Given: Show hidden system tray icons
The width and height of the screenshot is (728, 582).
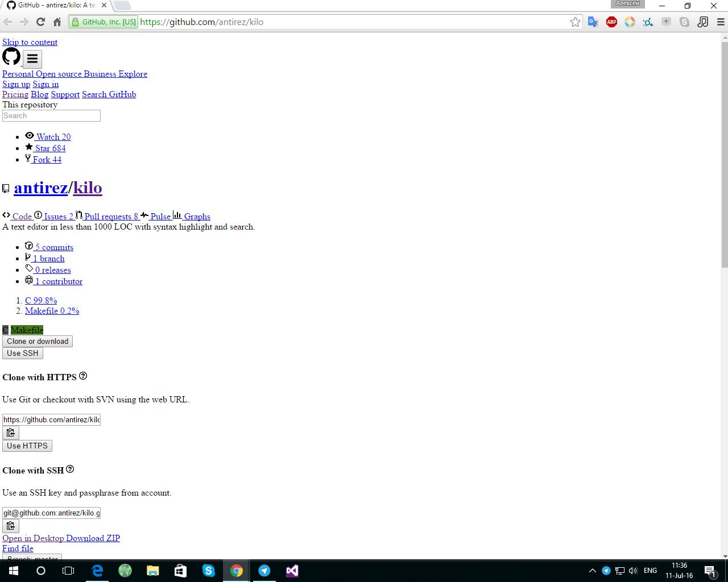Looking at the screenshot, I should tap(592, 571).
